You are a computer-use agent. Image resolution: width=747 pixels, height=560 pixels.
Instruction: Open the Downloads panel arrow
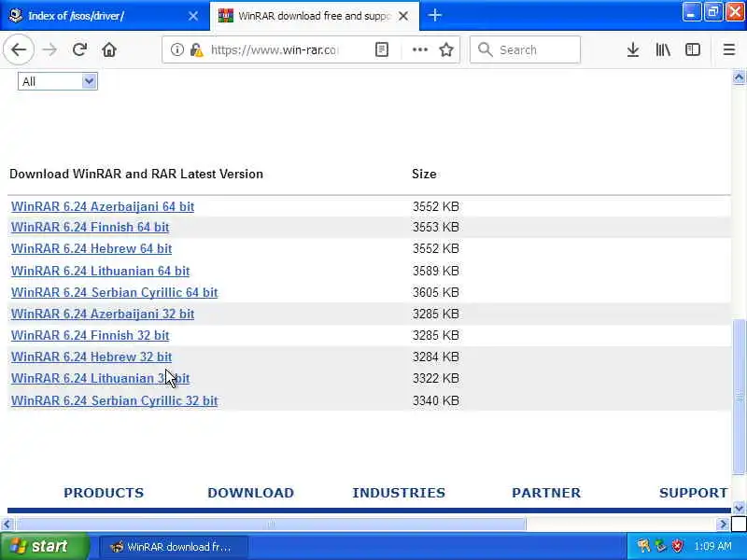(x=633, y=49)
